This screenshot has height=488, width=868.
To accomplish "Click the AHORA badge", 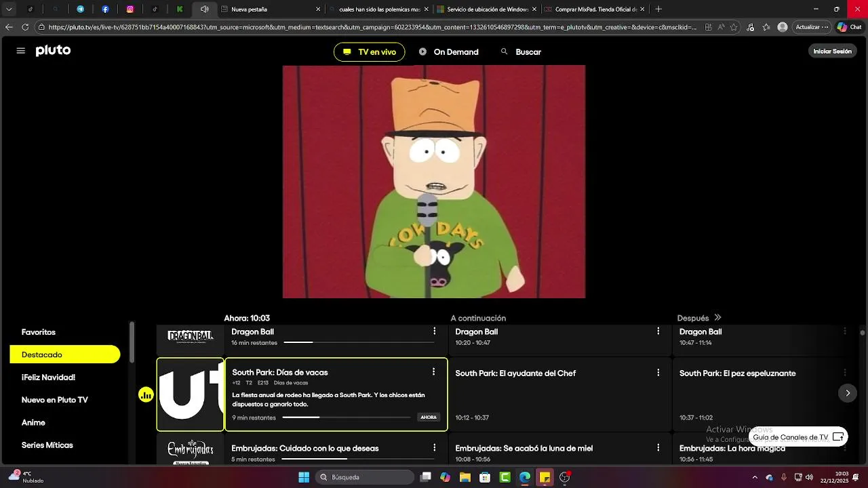I will 429,418.
